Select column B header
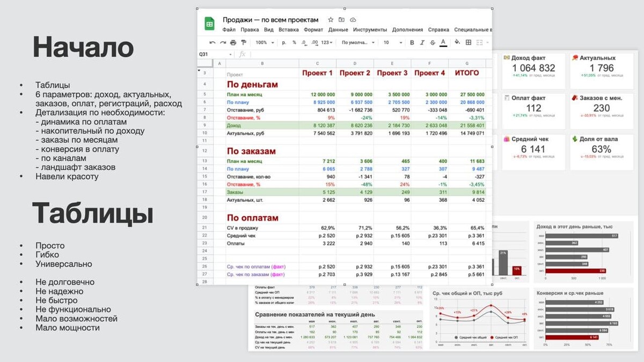 (x=262, y=63)
